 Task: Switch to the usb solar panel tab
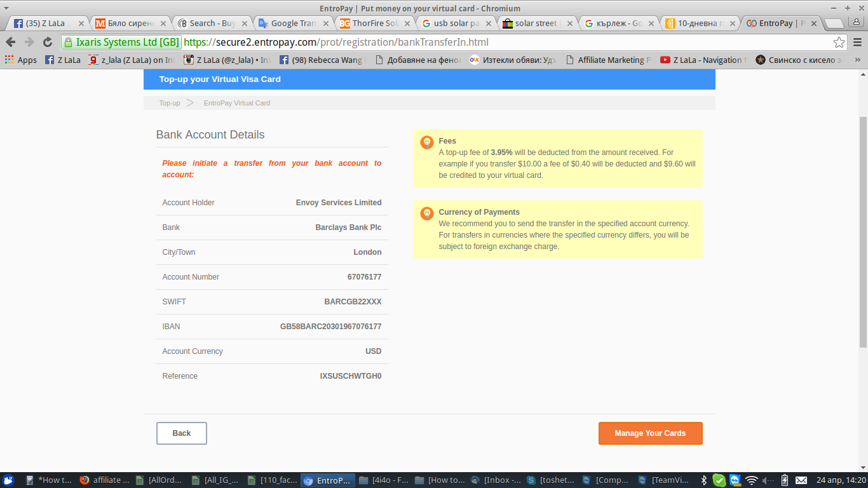point(456,24)
